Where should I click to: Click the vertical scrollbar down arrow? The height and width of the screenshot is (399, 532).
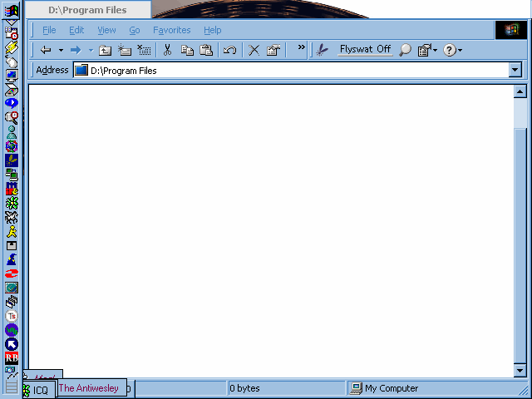(520, 371)
